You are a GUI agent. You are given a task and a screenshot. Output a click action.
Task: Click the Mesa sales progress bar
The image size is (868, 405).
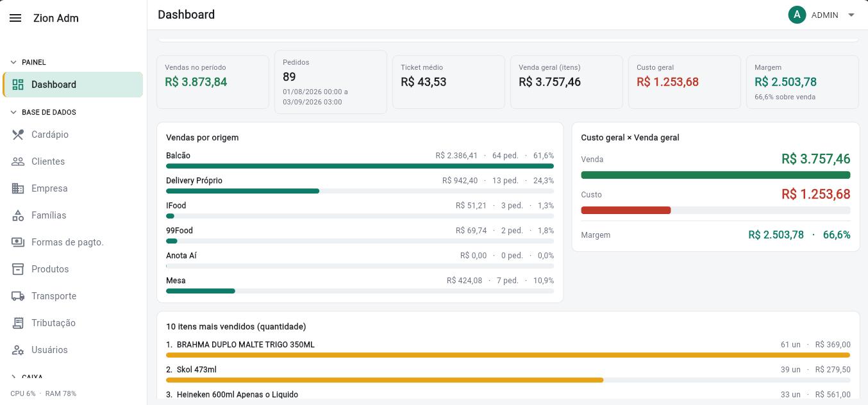[360, 291]
